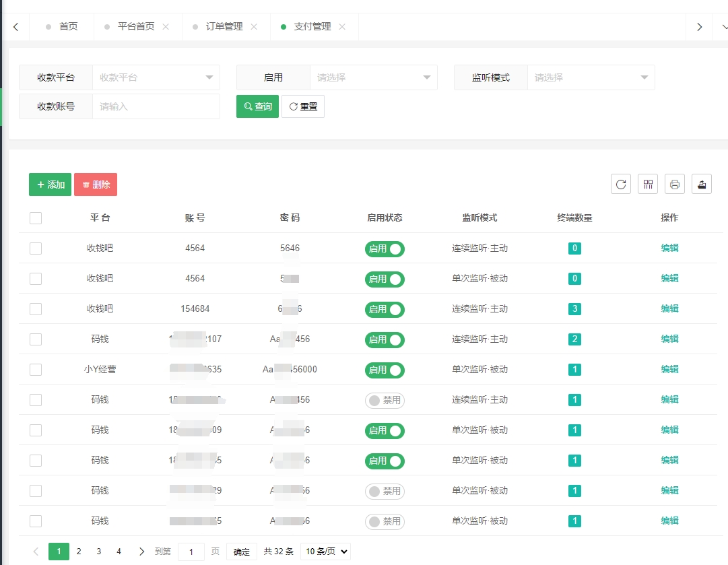Switch to the 首页 tab
This screenshot has width=728, height=565.
coord(69,27)
